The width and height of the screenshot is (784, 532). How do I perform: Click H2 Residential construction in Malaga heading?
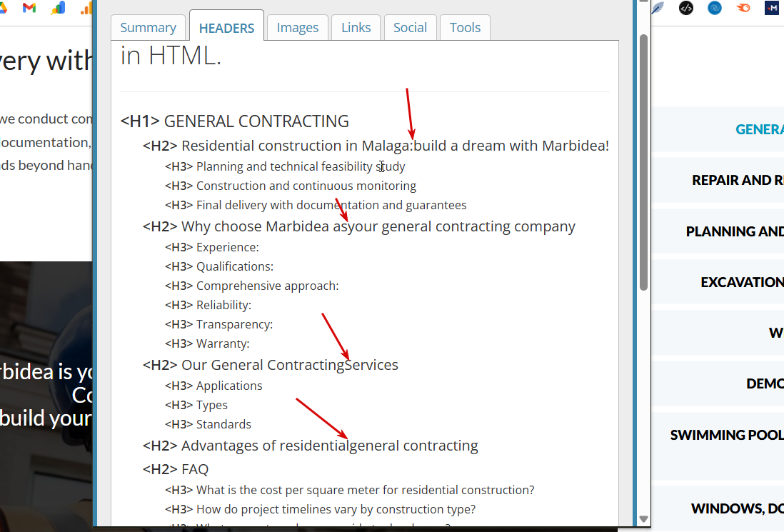(x=376, y=146)
